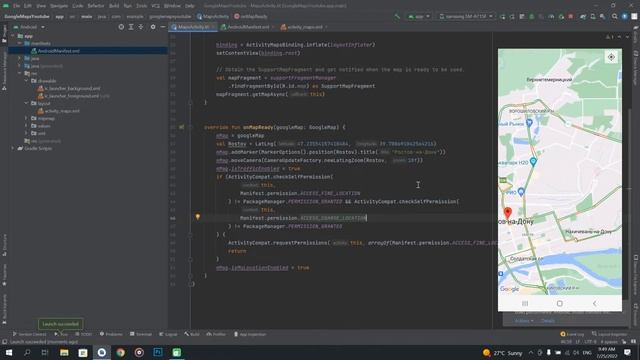Open the Windows Start menu

(x=8, y=352)
